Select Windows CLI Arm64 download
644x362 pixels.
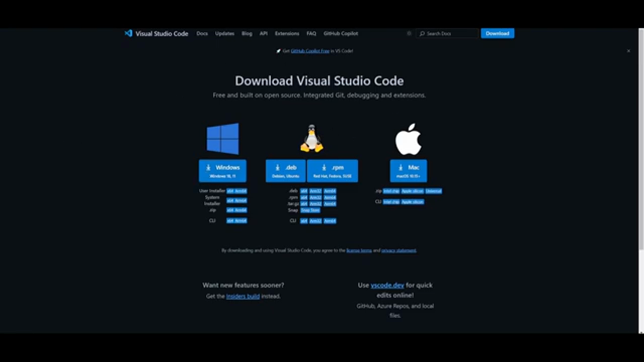point(241,221)
